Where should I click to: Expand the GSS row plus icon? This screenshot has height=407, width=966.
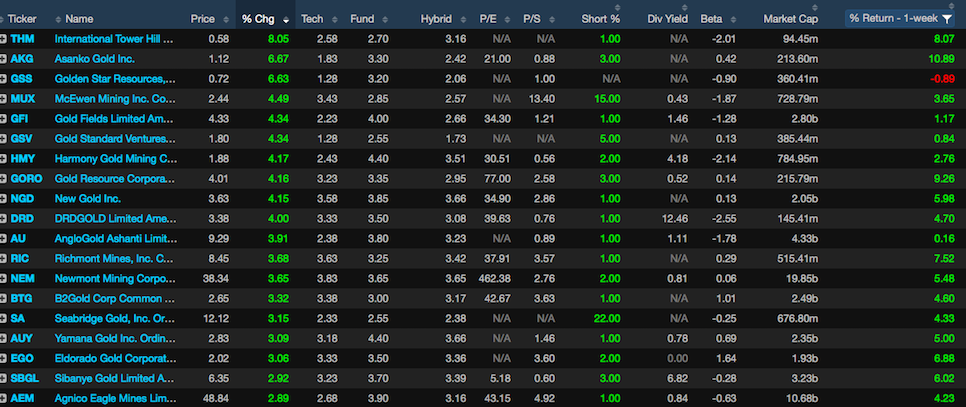(3, 79)
